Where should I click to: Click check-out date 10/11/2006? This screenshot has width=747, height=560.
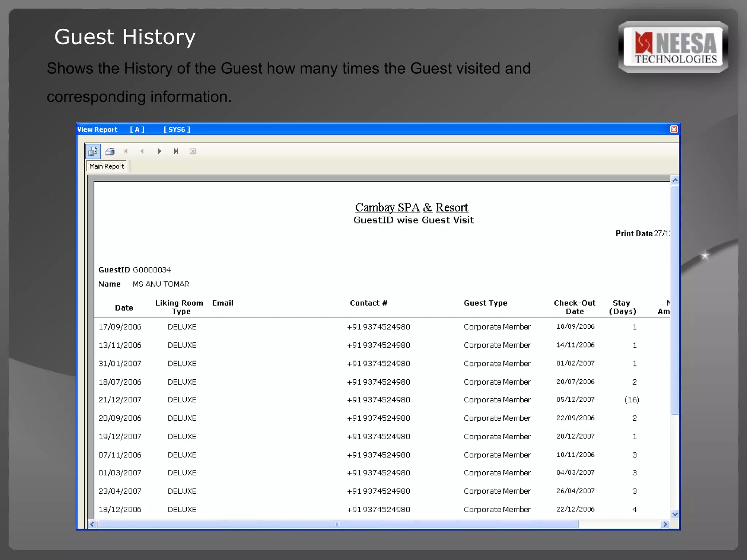pyautogui.click(x=575, y=455)
